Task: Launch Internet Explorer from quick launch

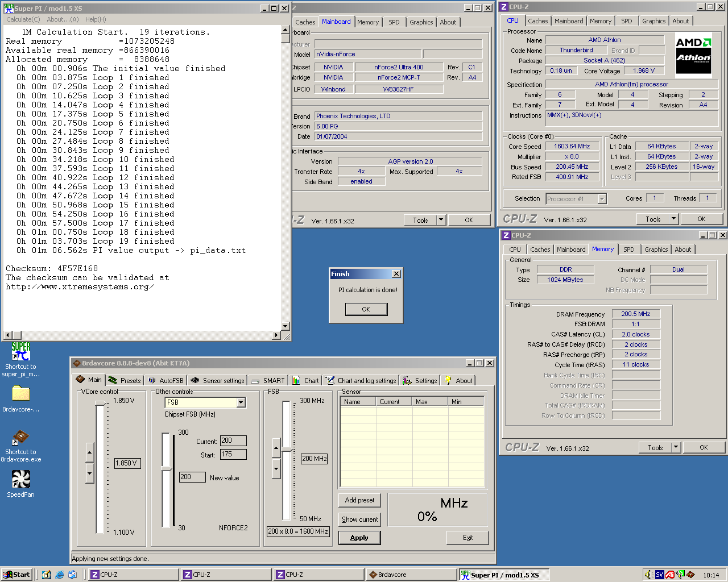Action: (60, 575)
